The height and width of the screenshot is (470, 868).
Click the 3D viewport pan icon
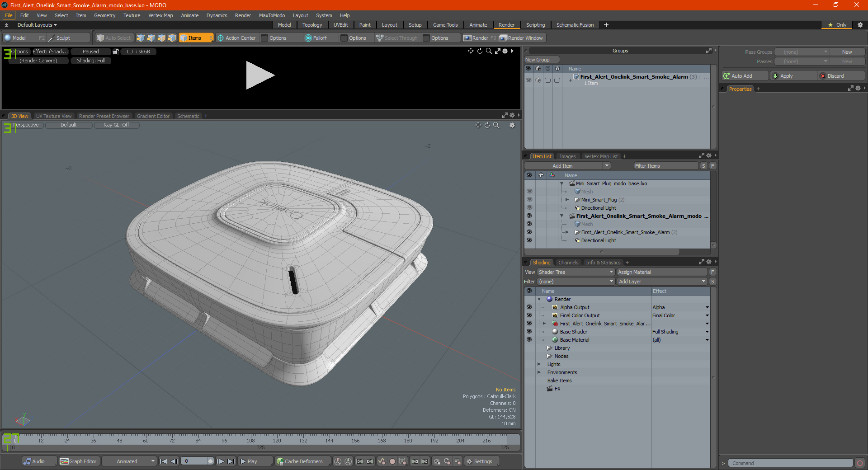[478, 125]
